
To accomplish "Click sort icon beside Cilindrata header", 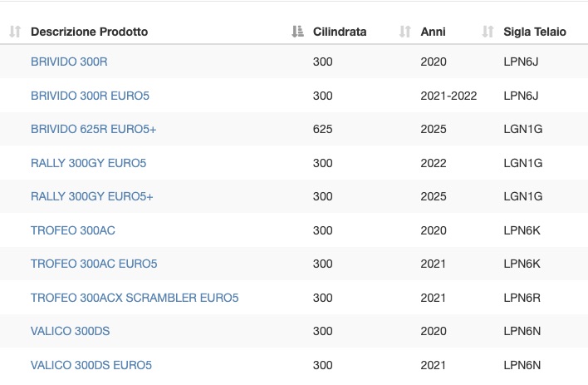I will 298,32.
